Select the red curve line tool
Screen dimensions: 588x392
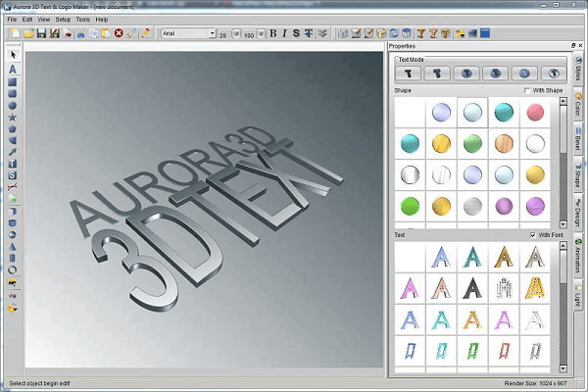(x=13, y=187)
